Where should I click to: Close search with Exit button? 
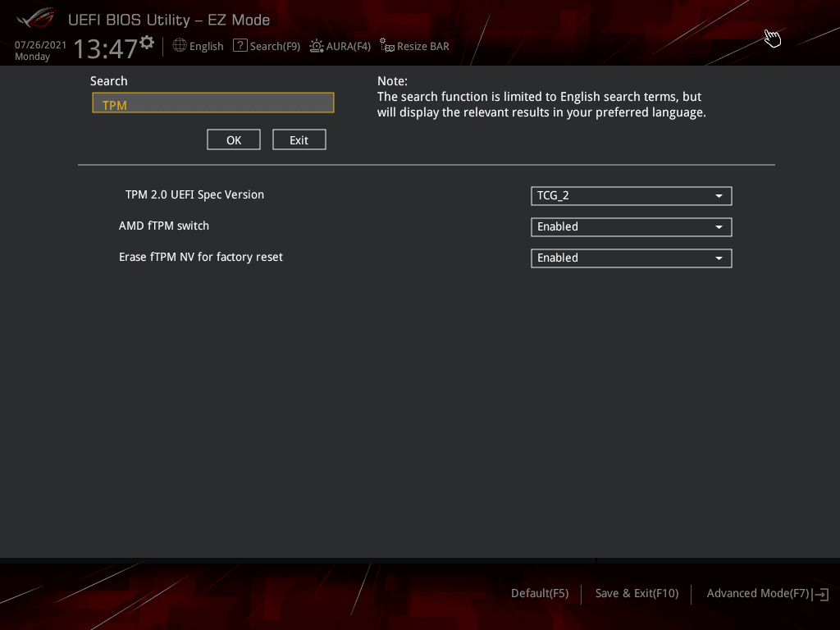tap(299, 139)
